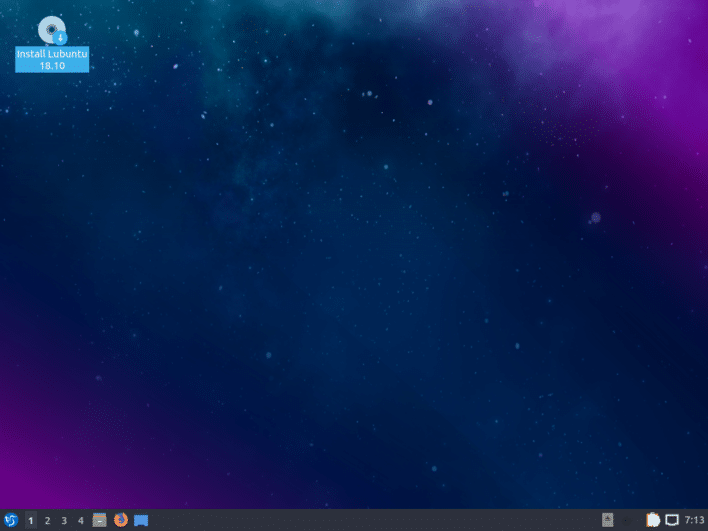This screenshot has width=708, height=531.
Task: Open the file manager from the panel
Action: [99, 520]
